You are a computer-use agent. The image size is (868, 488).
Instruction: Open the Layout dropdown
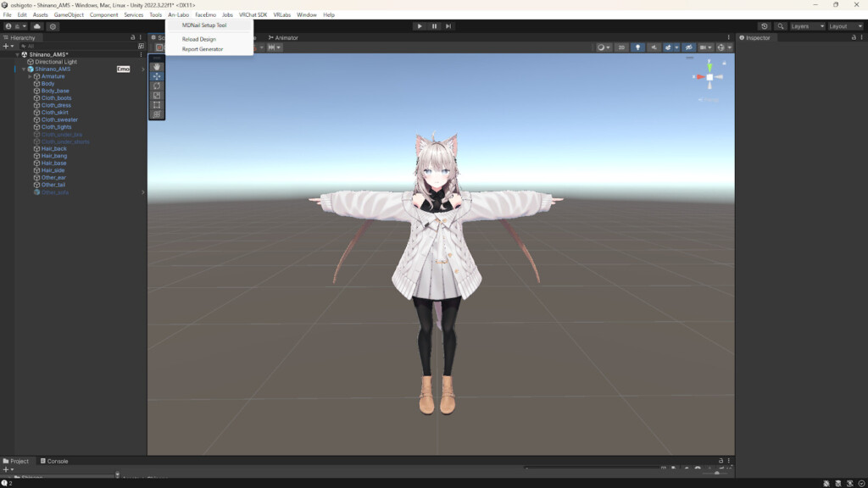(x=845, y=26)
